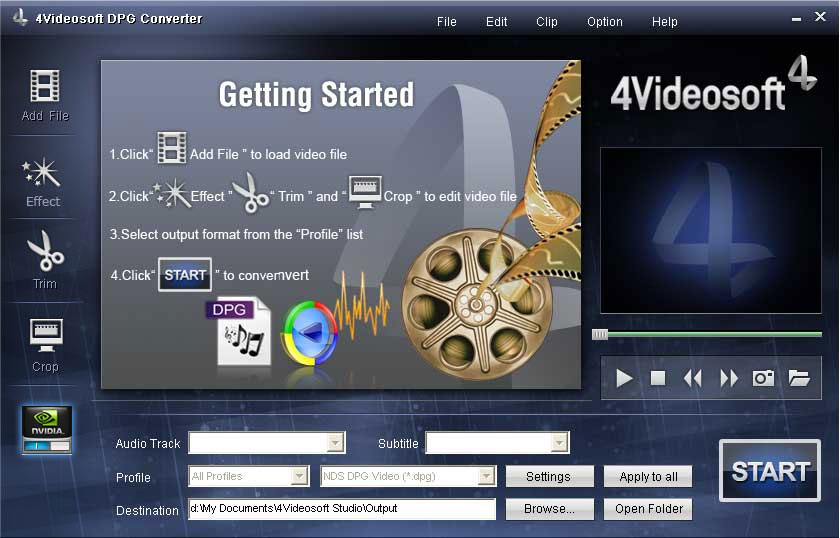Viewport: 840px width, 538px height.
Task: Take a snapshot with the camera icon
Action: (x=763, y=378)
